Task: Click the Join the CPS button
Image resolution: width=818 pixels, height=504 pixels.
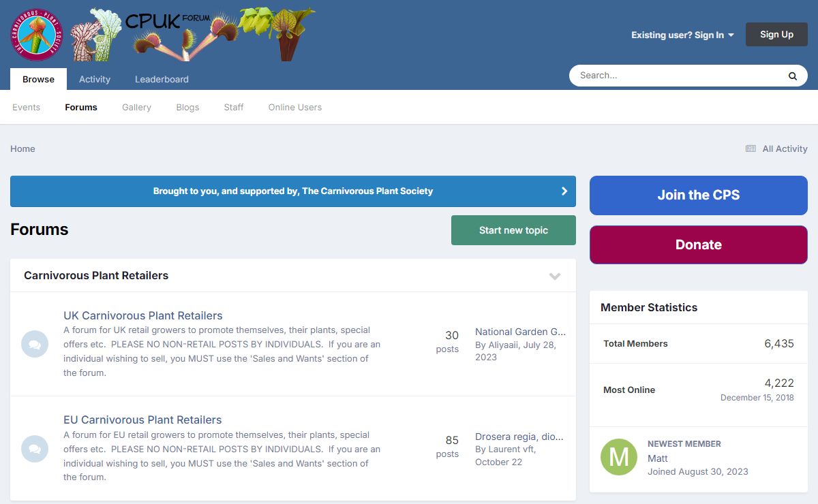Action: (699, 195)
